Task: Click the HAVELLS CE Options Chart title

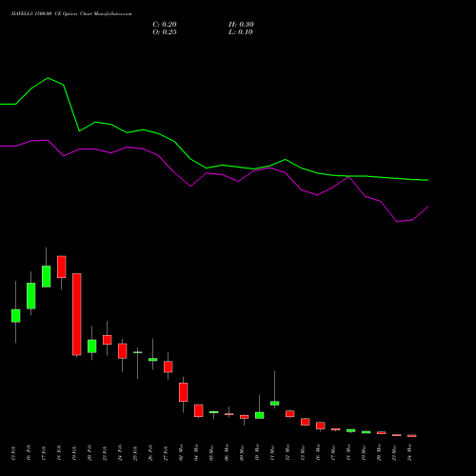Action: click(71, 14)
